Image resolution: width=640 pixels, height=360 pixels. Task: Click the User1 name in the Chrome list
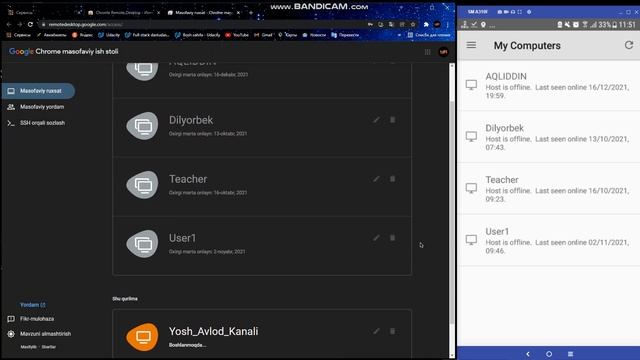182,238
